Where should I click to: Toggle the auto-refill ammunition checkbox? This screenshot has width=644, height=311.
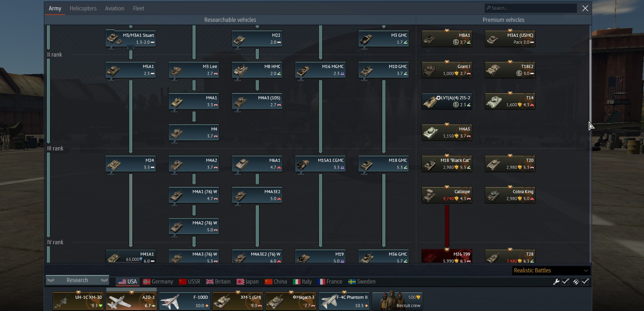pos(585,281)
